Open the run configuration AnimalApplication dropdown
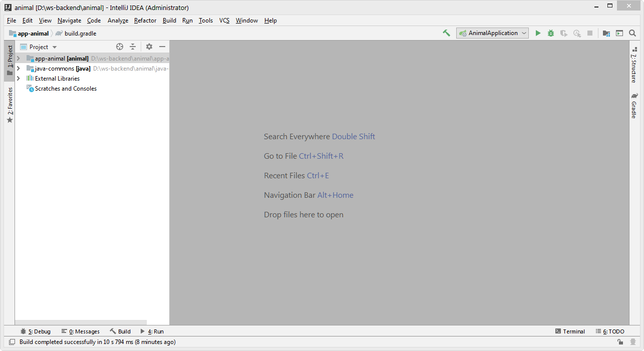This screenshot has width=644, height=351. (x=492, y=33)
